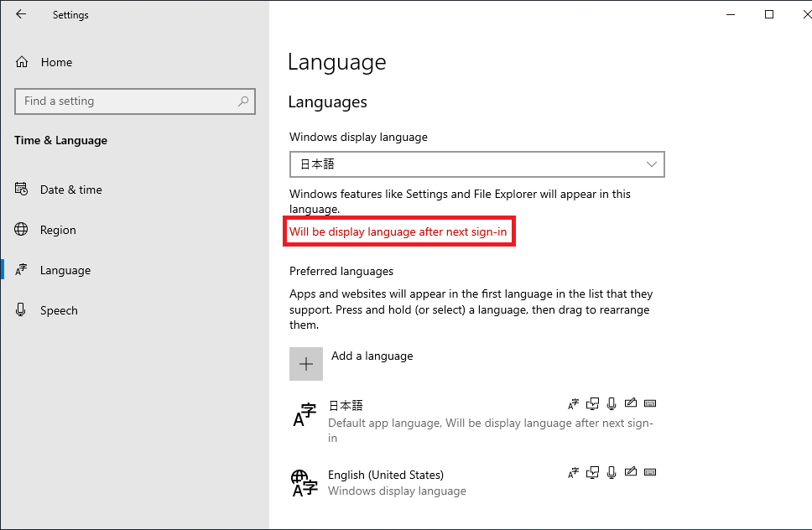Click the Home house icon
This screenshot has height=530, width=812.
[22, 62]
